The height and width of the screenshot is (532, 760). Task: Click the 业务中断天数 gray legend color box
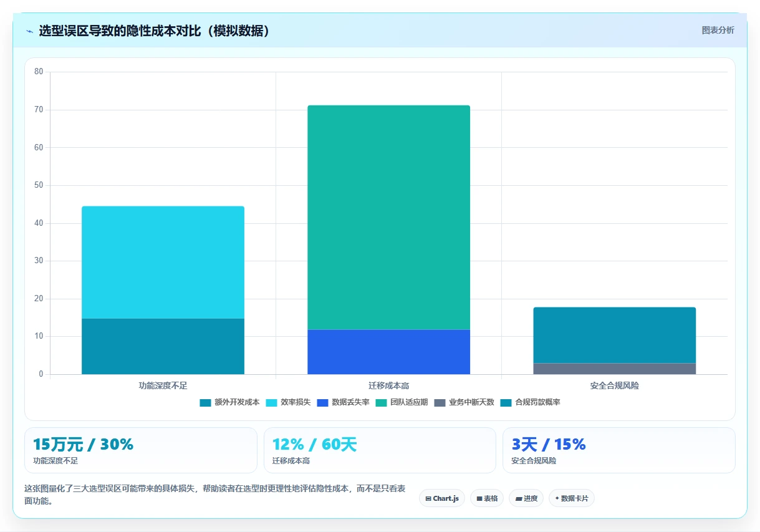[x=440, y=403]
